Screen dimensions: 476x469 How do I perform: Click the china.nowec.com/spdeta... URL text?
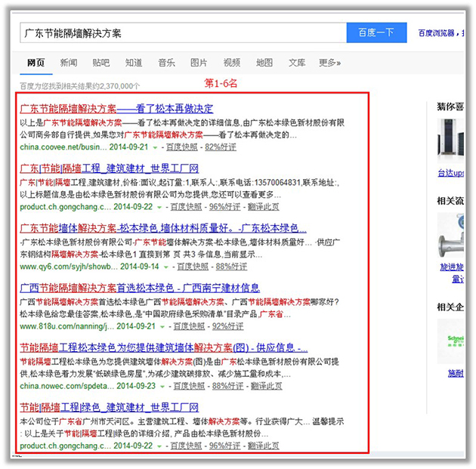tap(67, 386)
